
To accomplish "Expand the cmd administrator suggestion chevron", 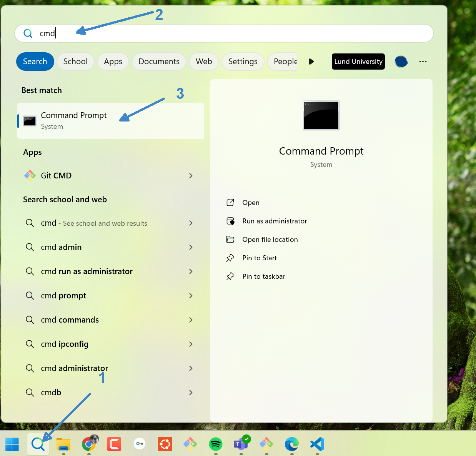I will tap(191, 368).
